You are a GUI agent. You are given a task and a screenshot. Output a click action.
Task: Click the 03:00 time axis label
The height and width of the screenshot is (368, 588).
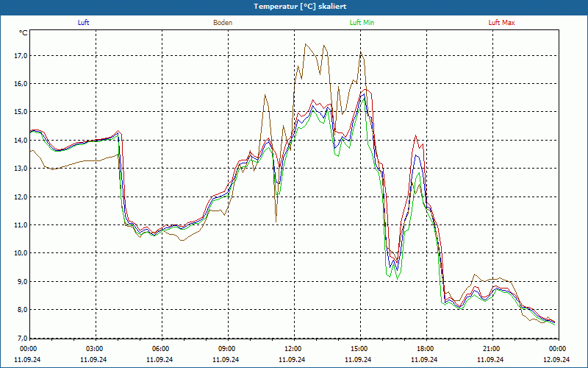[x=94, y=349]
